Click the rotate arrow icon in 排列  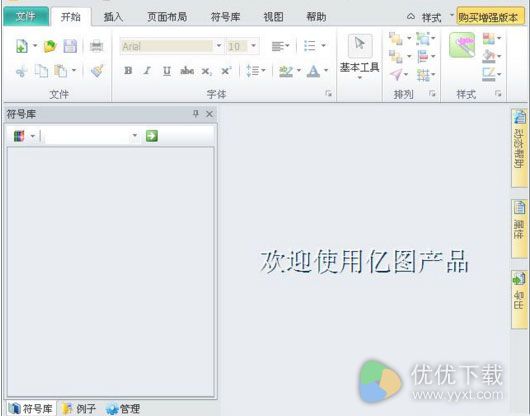(x=396, y=74)
